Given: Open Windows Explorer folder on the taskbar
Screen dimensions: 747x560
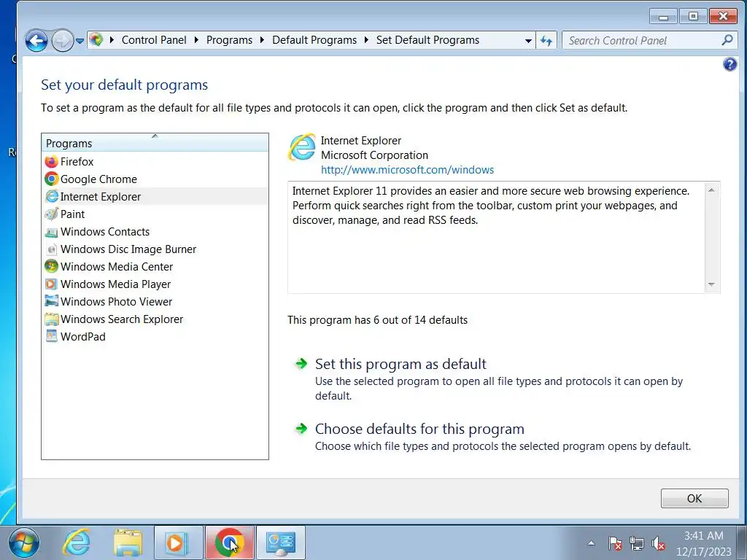Looking at the screenshot, I should pyautogui.click(x=127, y=542).
